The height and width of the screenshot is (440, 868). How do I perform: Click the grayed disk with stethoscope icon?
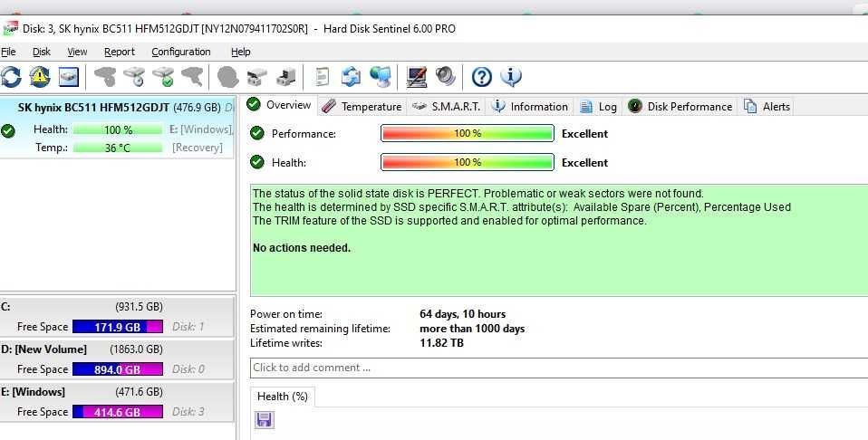pyautogui.click(x=105, y=76)
